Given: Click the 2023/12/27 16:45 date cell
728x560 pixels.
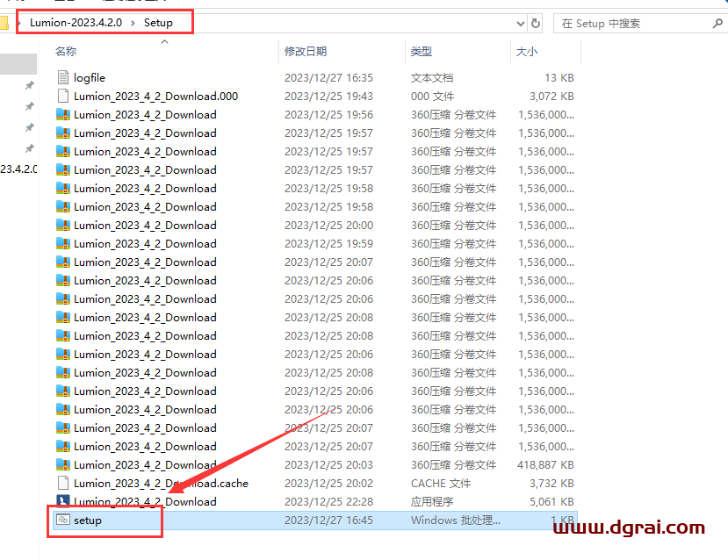Looking at the screenshot, I should tap(328, 521).
